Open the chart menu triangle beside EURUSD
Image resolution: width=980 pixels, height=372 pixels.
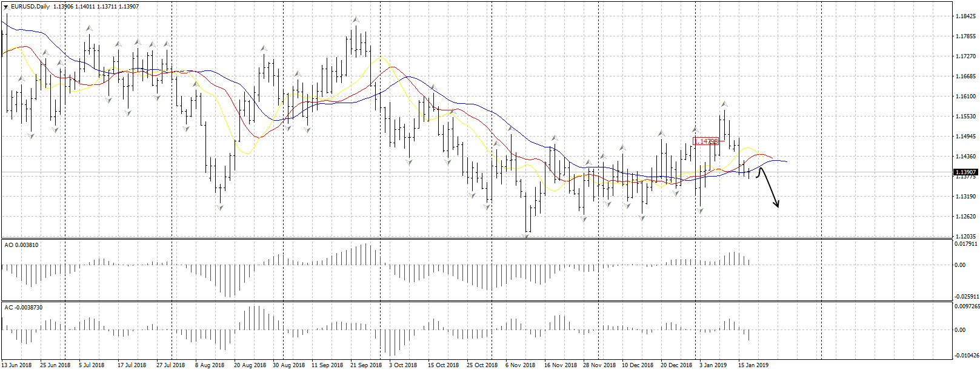[x=5, y=7]
